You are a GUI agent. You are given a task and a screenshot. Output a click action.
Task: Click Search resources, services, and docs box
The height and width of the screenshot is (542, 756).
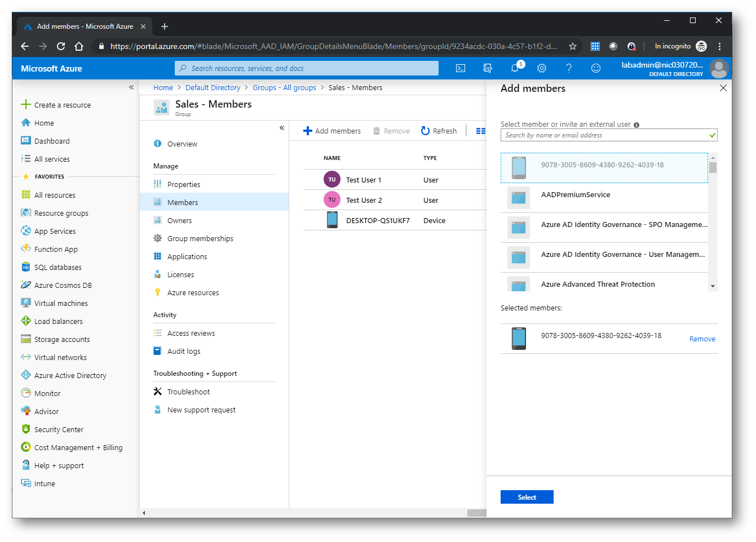pyautogui.click(x=307, y=68)
